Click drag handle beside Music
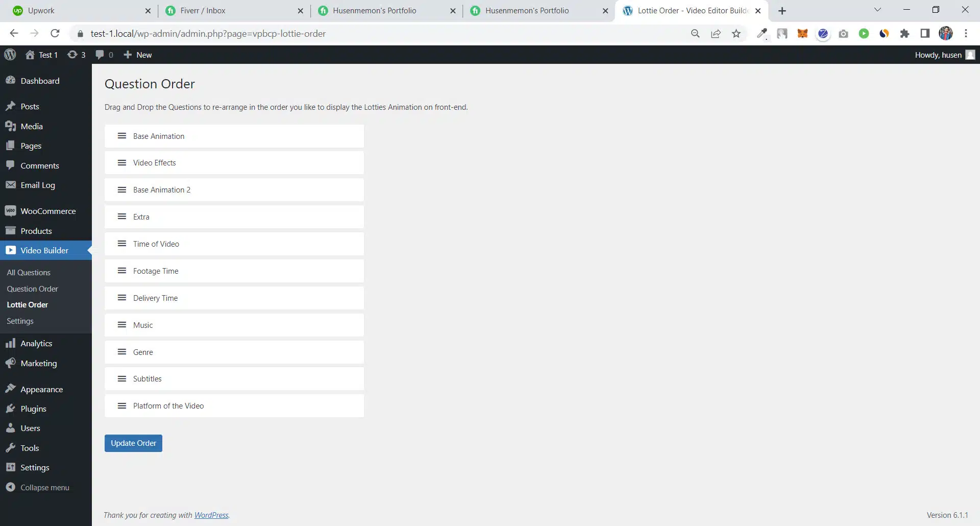This screenshot has height=526, width=980. [x=122, y=325]
